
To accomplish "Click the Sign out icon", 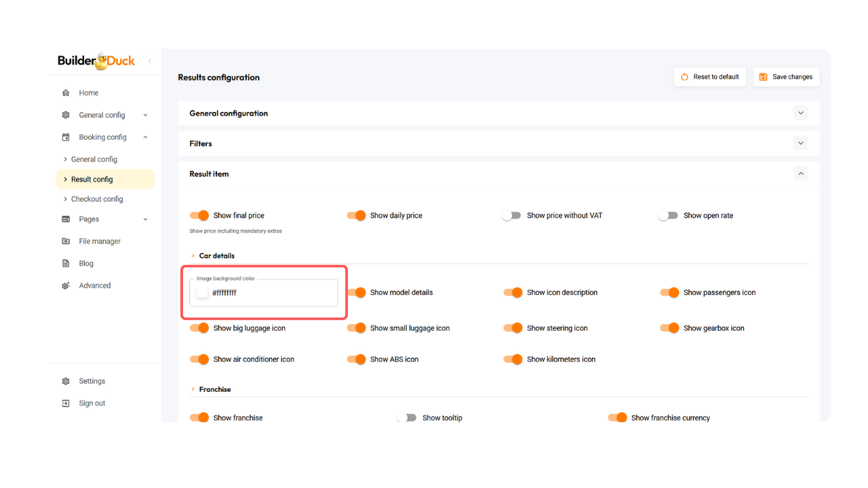I will pyautogui.click(x=66, y=403).
